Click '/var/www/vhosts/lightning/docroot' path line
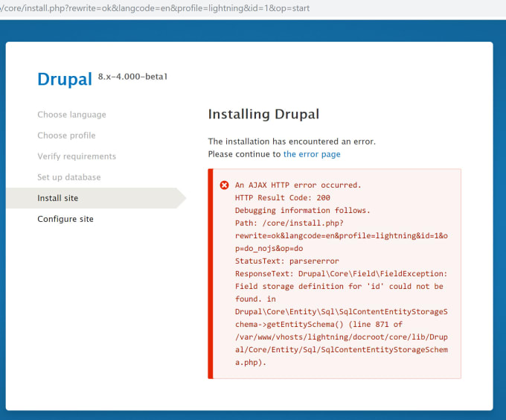The height and width of the screenshot is (420, 506). [x=341, y=337]
